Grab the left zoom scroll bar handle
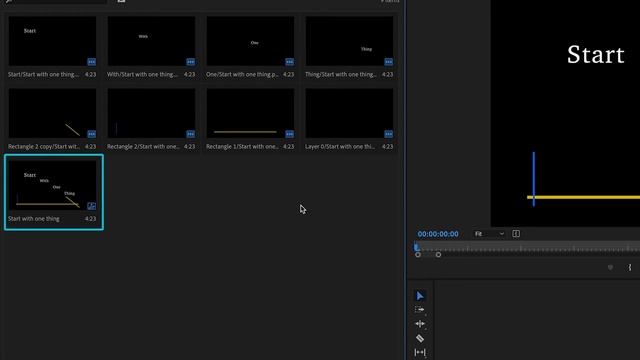640x360 pixels. [418, 255]
